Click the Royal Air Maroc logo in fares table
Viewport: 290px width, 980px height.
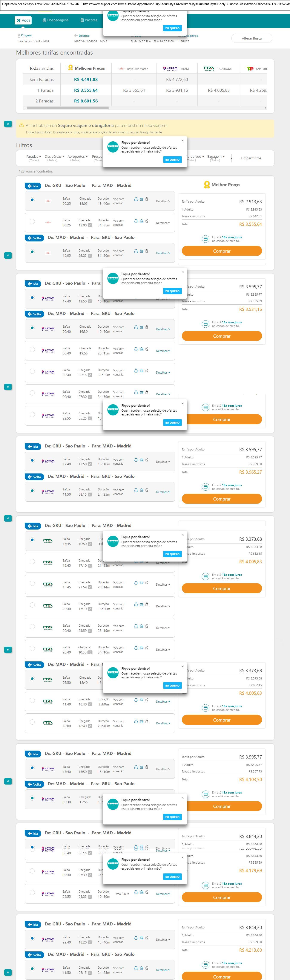[x=121, y=69]
